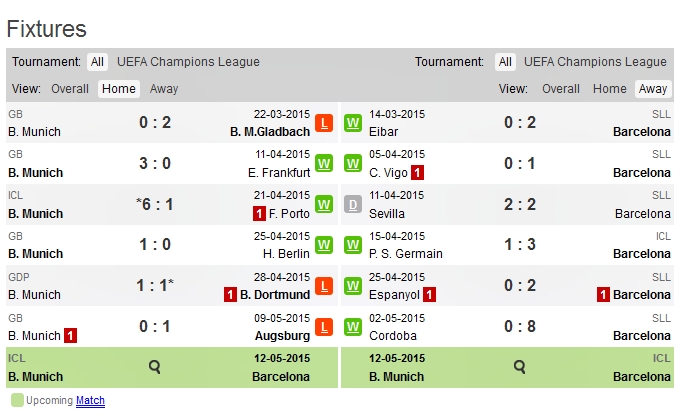Click the green Upcoming legend color box
The width and height of the screenshot is (682, 416).
16,401
